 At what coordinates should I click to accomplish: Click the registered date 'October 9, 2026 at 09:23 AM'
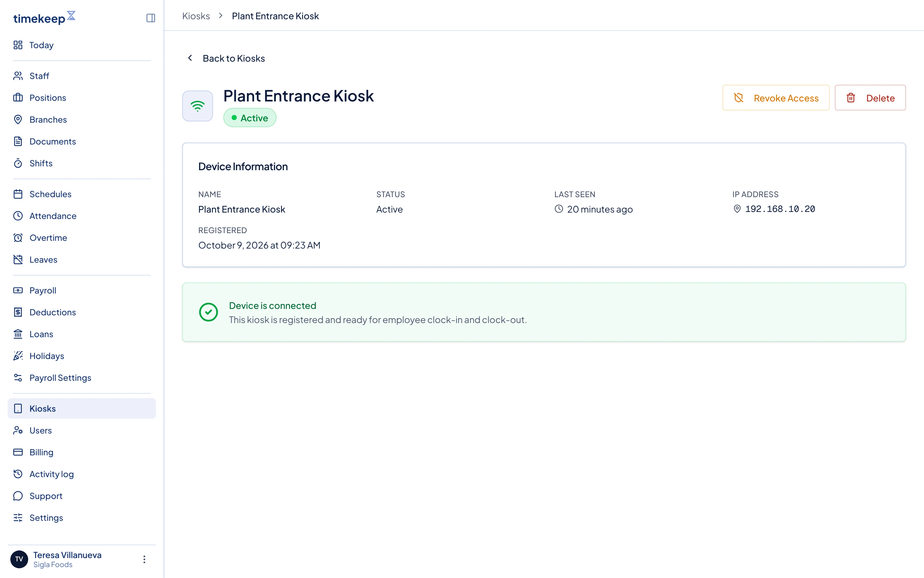259,245
